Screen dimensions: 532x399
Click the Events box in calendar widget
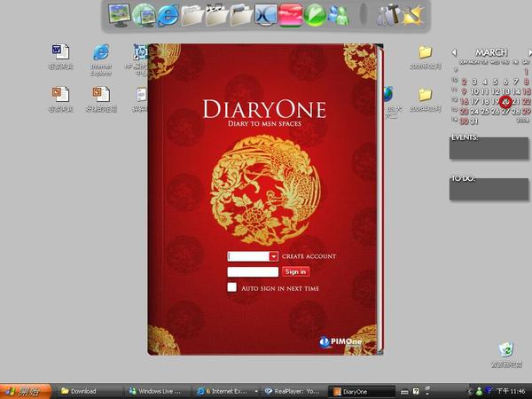tap(489, 148)
